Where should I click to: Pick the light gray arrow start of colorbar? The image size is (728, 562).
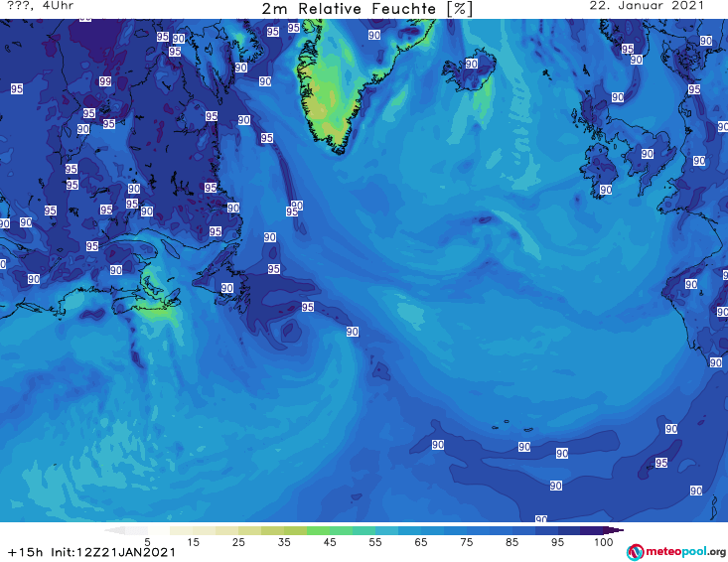(x=114, y=530)
